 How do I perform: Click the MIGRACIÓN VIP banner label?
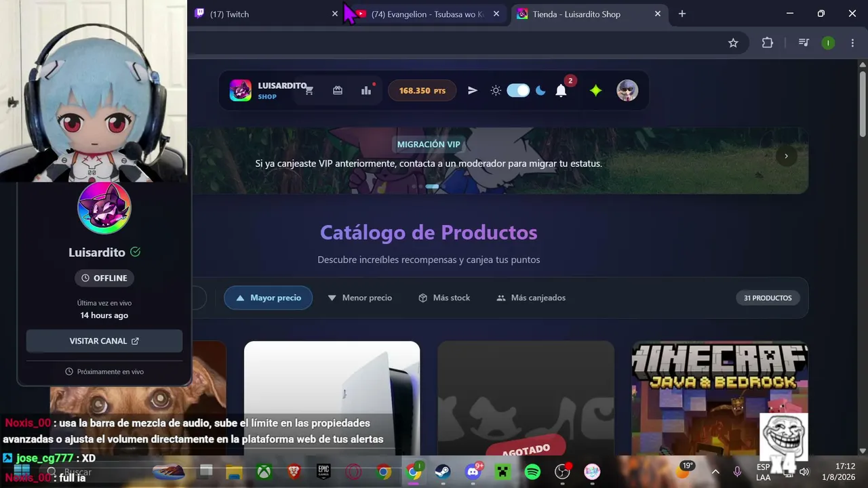429,144
